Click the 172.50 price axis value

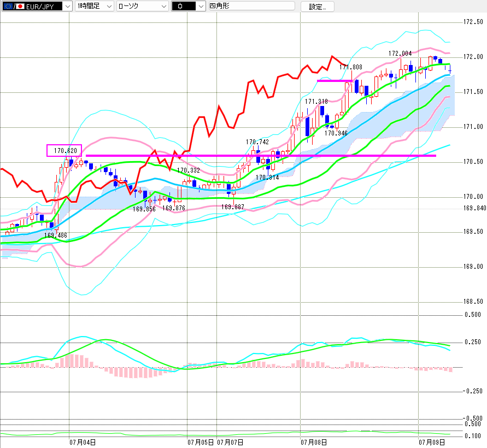[x=473, y=22]
